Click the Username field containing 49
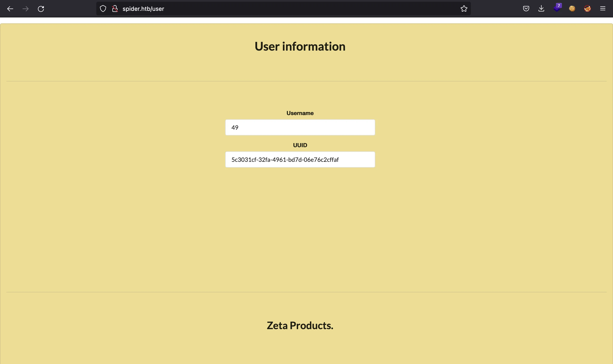 coord(300,127)
